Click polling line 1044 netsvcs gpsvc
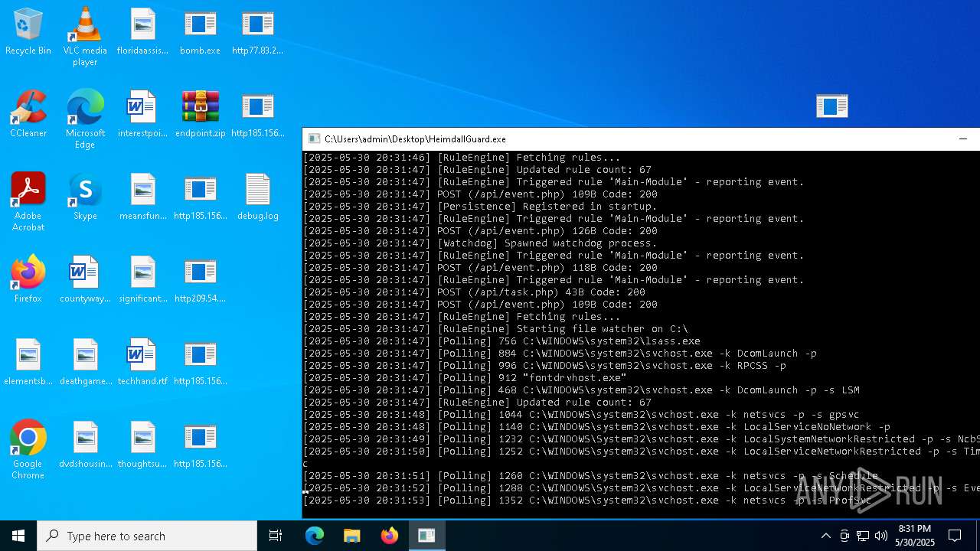980x551 pixels. (x=581, y=415)
